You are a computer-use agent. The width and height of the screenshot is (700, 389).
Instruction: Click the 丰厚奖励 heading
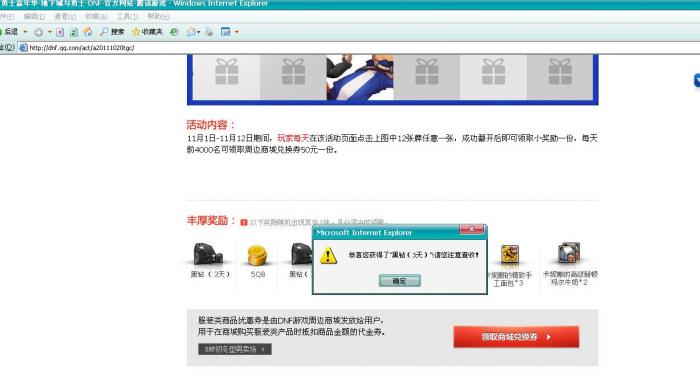(x=211, y=221)
